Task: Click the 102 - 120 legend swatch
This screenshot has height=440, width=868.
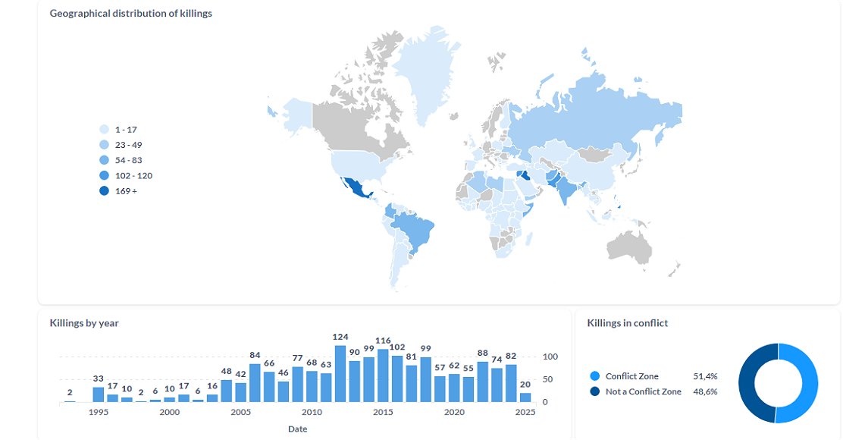Action: point(104,176)
